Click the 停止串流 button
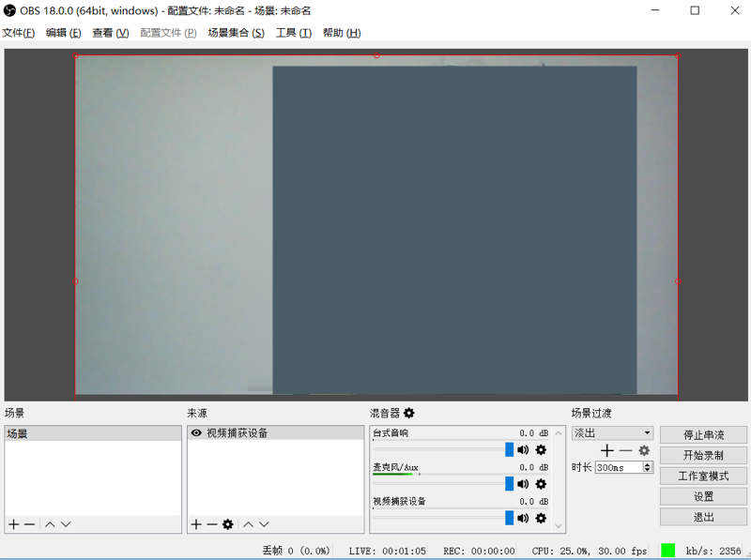The image size is (751, 560). 703,435
